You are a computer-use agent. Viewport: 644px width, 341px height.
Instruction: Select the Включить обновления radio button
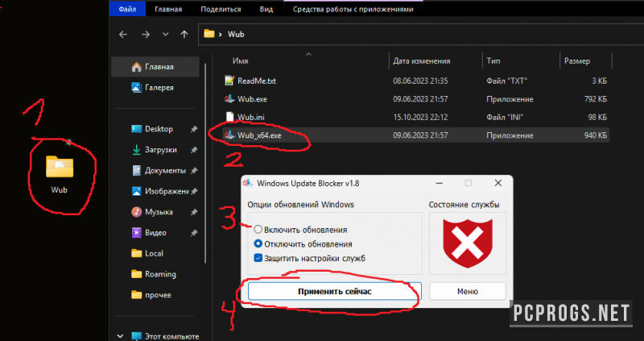(258, 230)
